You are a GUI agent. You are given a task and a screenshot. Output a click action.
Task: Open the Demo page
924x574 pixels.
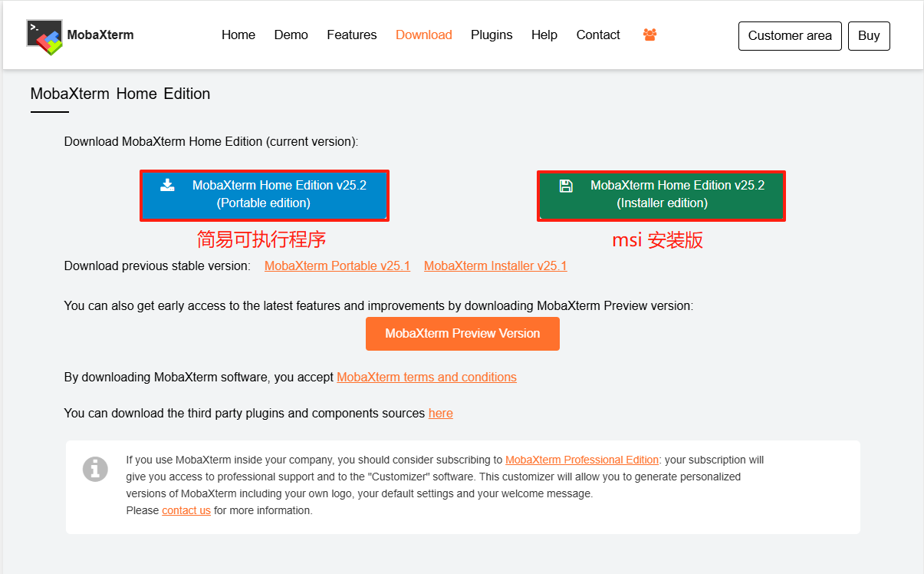click(291, 35)
